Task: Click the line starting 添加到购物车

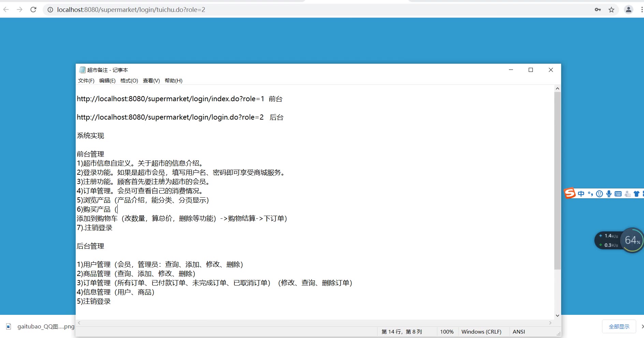Action: point(182,218)
